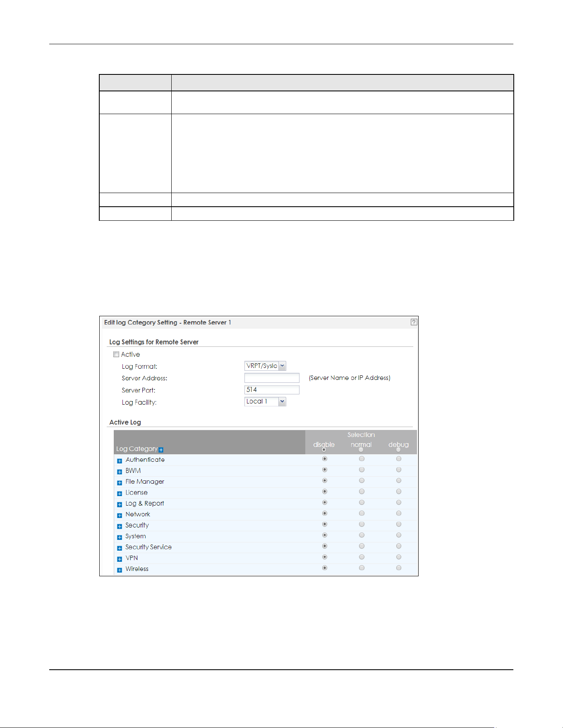The height and width of the screenshot is (728, 563).
Task: Click the Server Port field showing 514
Action: [272, 390]
